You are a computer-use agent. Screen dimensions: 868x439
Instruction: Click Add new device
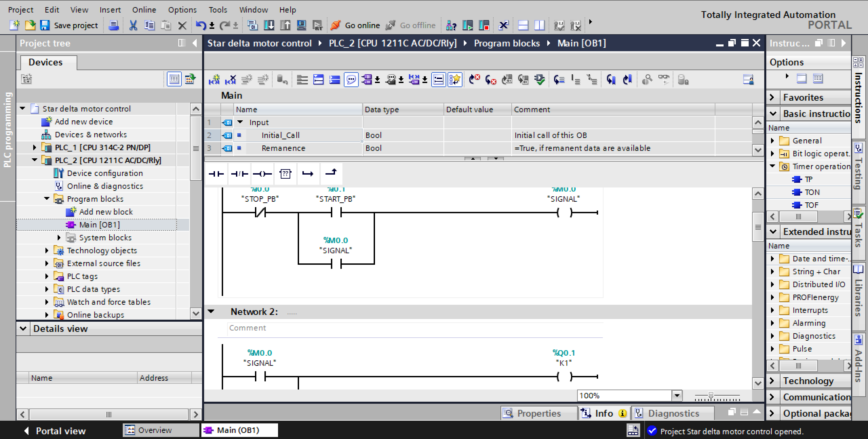(x=83, y=122)
